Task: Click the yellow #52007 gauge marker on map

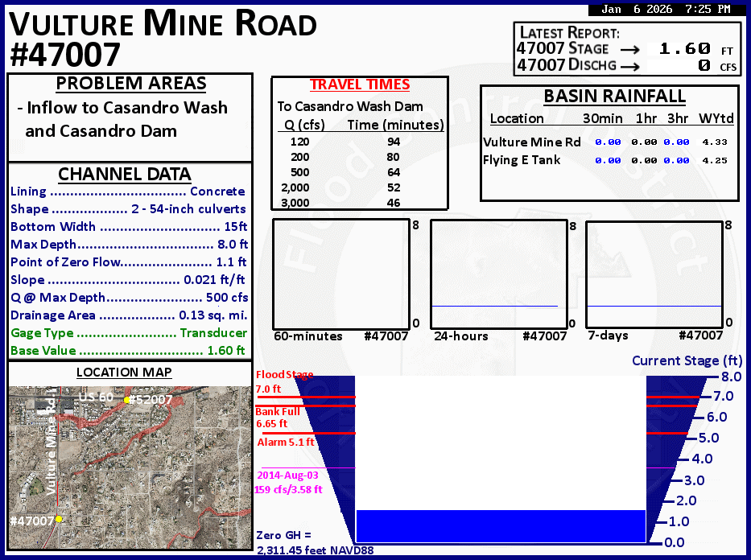Action: [x=127, y=400]
